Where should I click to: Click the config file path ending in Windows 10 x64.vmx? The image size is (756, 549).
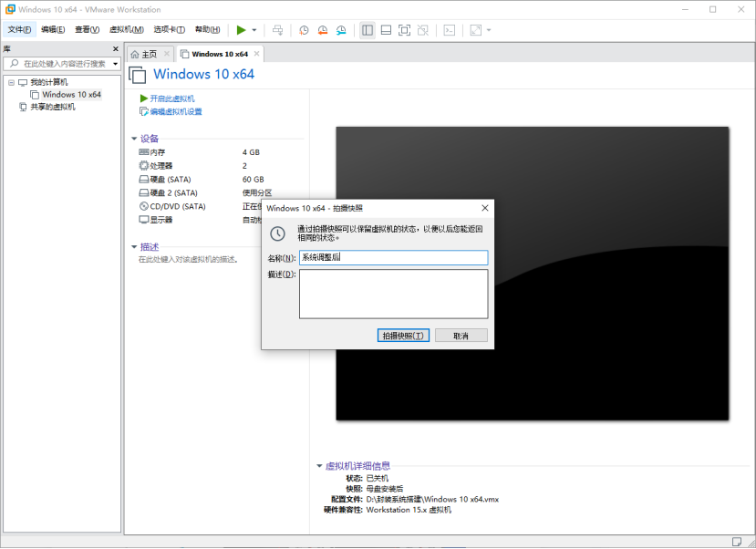[432, 500]
